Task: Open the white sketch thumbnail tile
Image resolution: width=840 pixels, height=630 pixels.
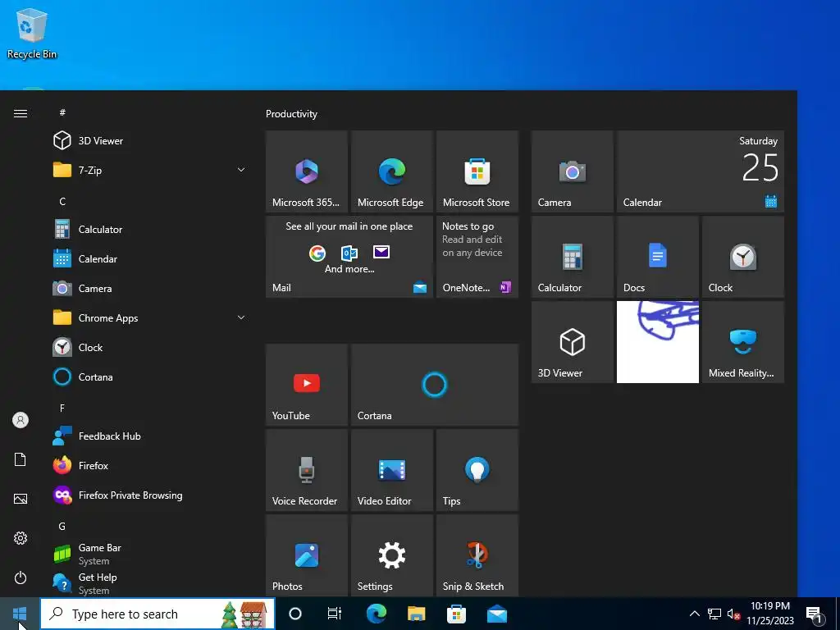Action: coord(657,342)
